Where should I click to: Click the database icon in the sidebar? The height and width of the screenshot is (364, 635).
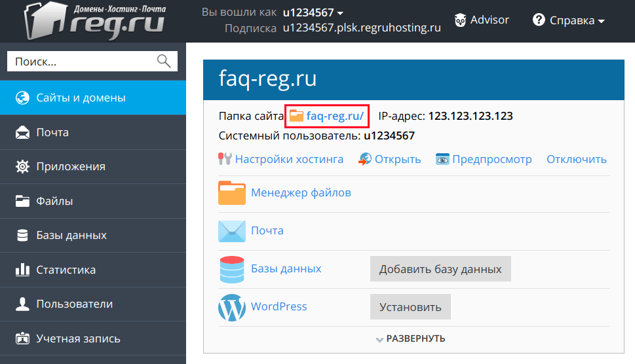[22, 236]
